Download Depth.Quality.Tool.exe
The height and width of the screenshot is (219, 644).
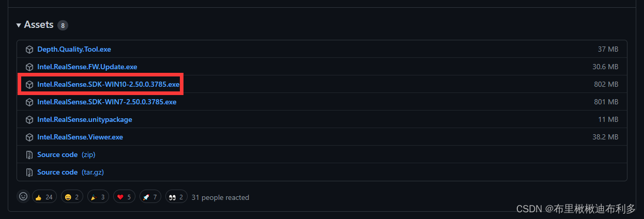[74, 49]
